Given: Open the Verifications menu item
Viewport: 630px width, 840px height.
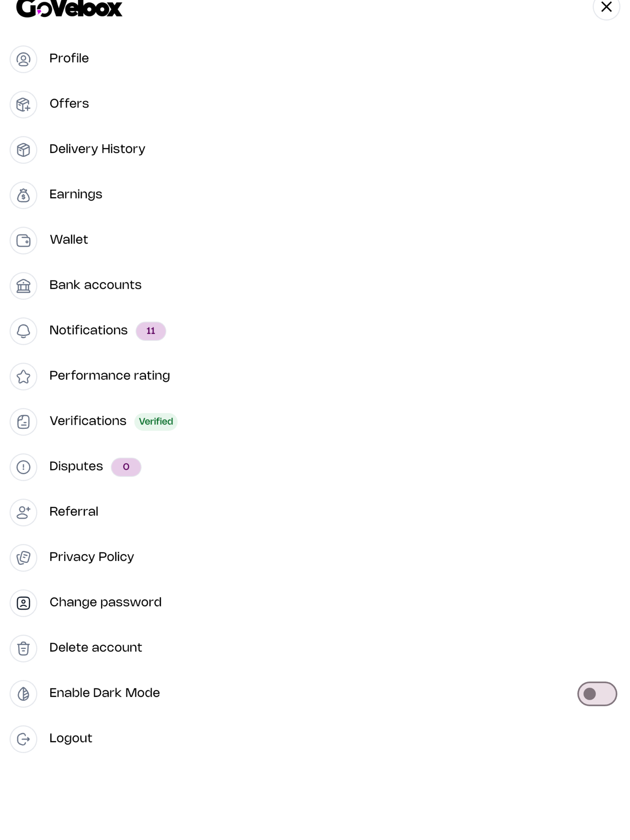Looking at the screenshot, I should pyautogui.click(x=88, y=421).
